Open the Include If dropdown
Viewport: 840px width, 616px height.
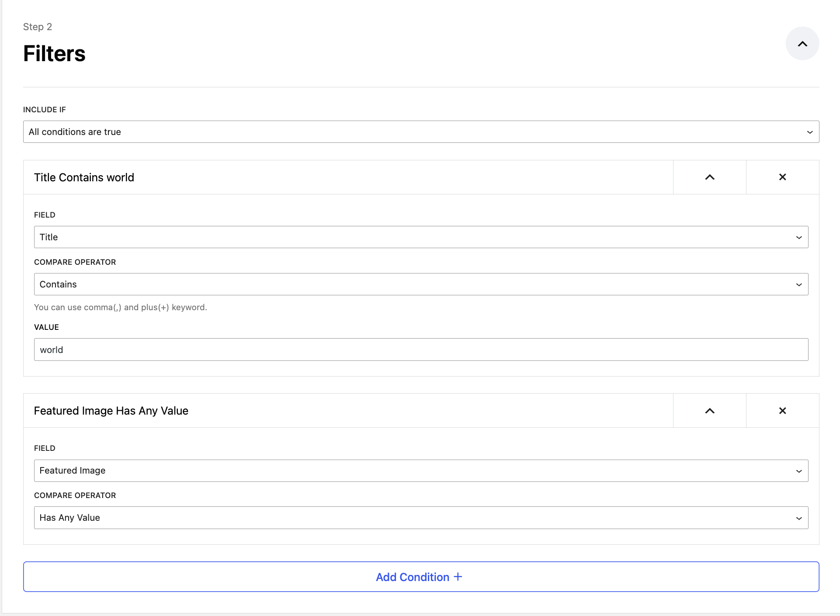[420, 132]
